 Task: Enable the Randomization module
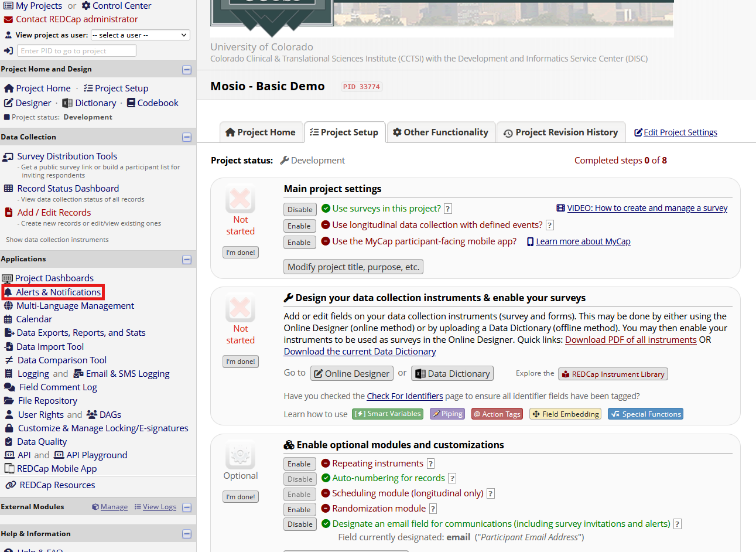[299, 509]
